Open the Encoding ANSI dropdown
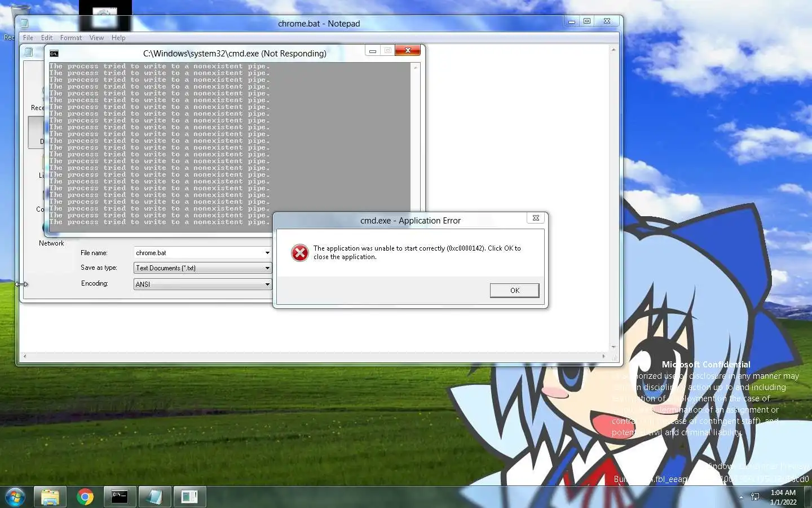Screen dimensions: 812x508 coord(203,284)
